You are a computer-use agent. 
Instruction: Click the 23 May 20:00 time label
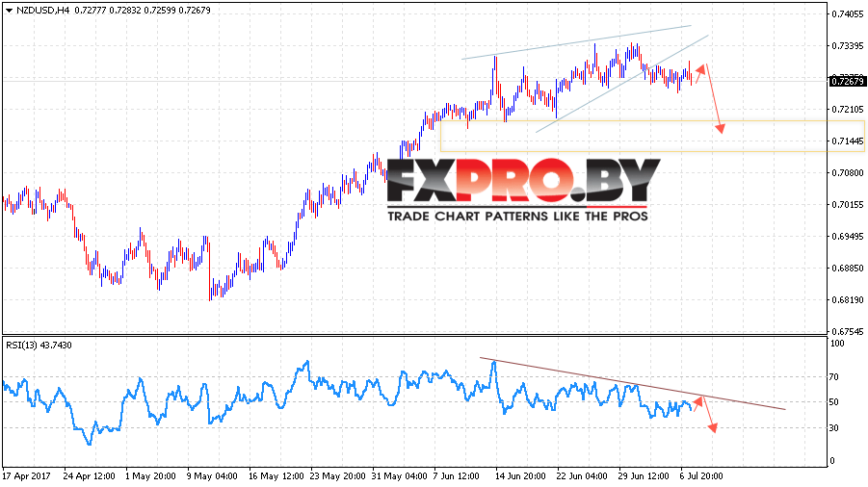pyautogui.click(x=338, y=476)
